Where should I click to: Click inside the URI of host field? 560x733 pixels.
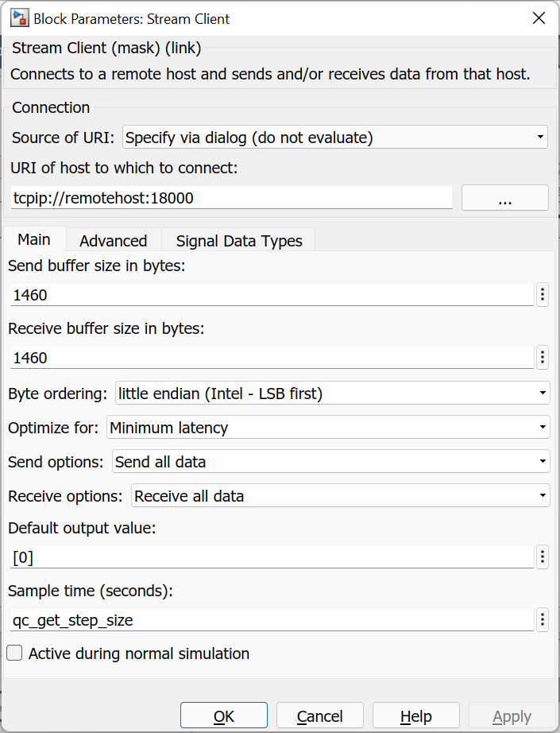pos(230,197)
